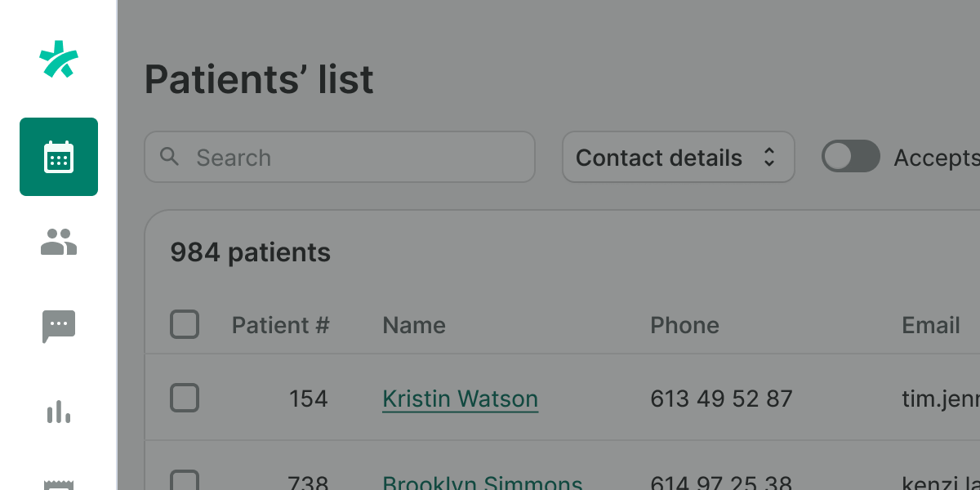Viewport: 980px width, 490px height.
Task: Click the Phone column header
Action: [x=684, y=325]
